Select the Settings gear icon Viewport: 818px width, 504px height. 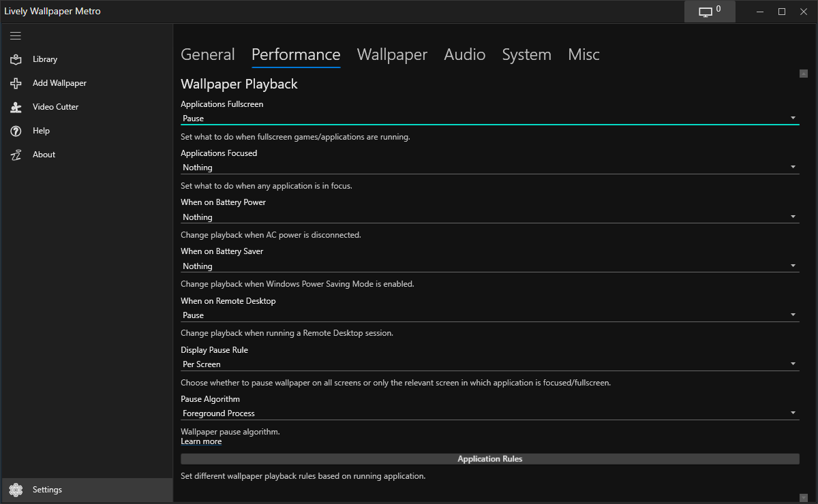(16, 490)
